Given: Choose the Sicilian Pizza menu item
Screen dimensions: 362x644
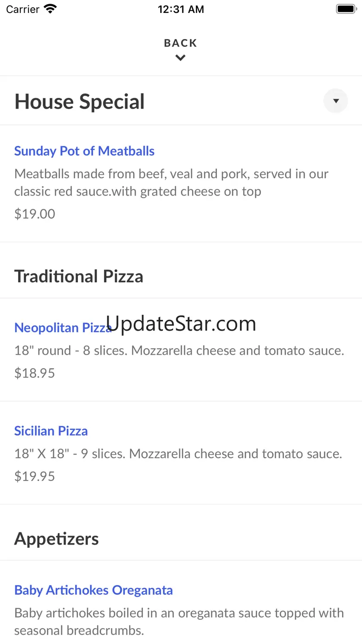Looking at the screenshot, I should point(51,431).
